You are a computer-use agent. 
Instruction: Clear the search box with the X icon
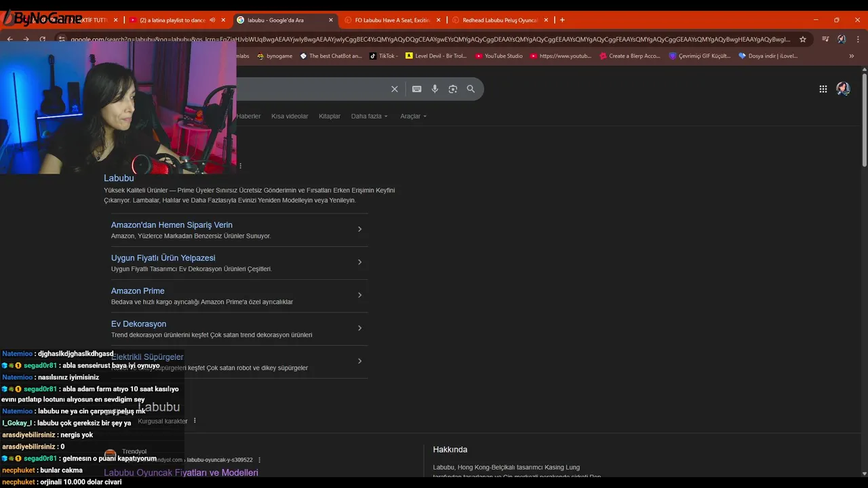pos(394,89)
